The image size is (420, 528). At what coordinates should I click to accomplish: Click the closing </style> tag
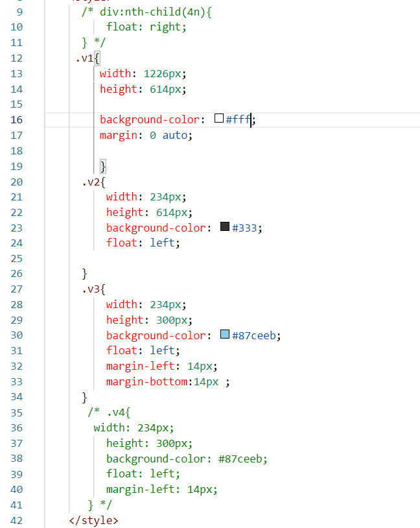(93, 521)
